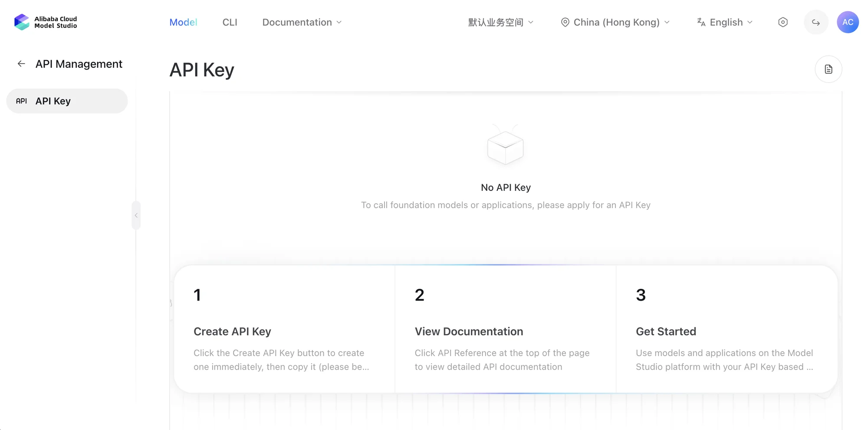Click the Create API Key step card

(284, 329)
